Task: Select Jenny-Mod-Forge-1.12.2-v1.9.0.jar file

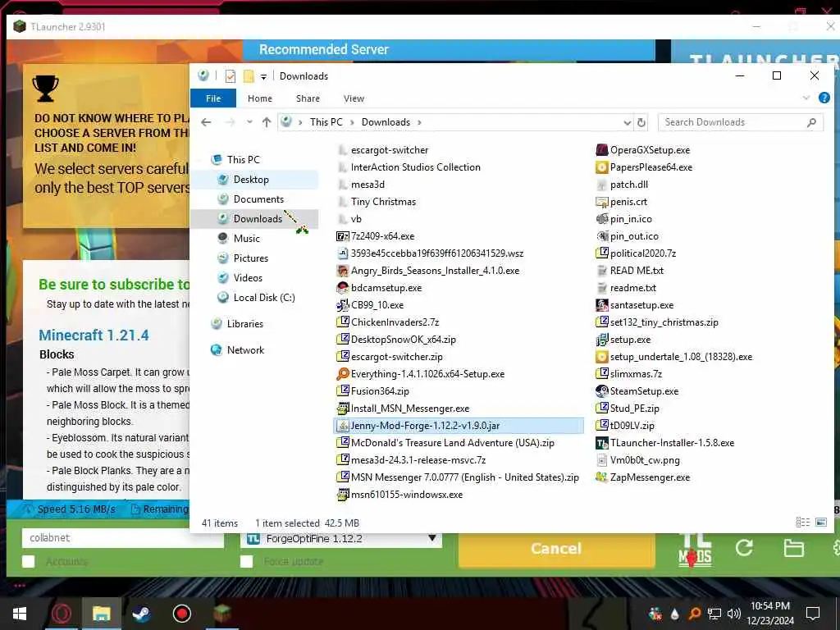Action: pyautogui.click(x=459, y=426)
